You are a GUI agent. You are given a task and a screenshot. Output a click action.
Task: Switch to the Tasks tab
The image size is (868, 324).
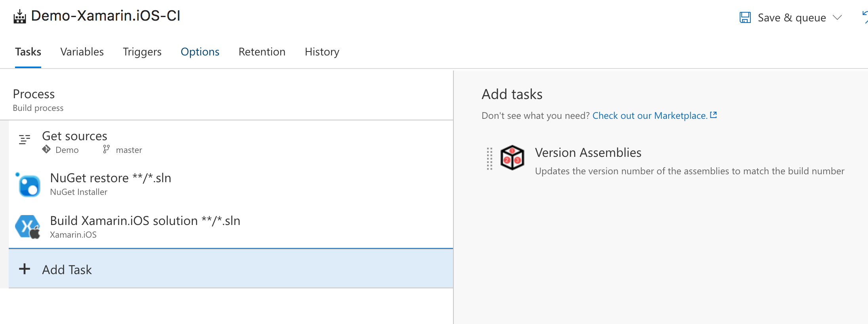coord(28,52)
